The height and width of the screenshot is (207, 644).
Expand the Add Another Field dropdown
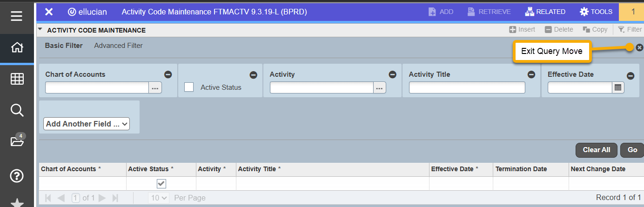click(x=87, y=124)
